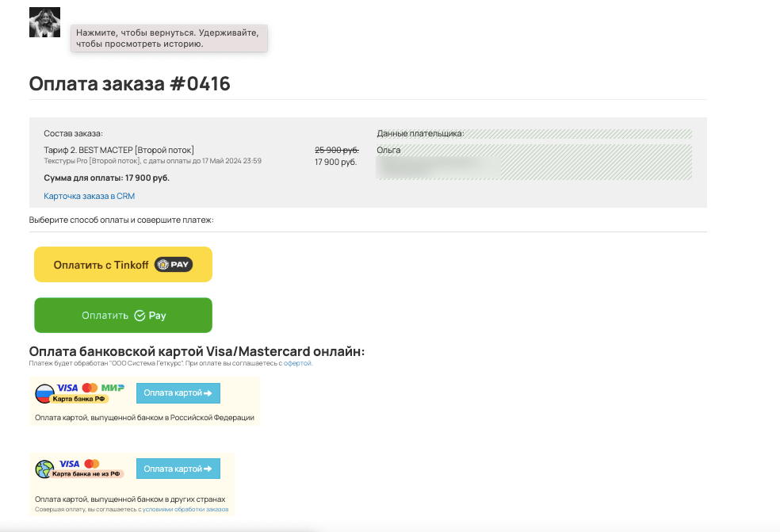780x532 pixels.
Task: Click Mastercard logo in Russian card block
Action: tap(90, 388)
